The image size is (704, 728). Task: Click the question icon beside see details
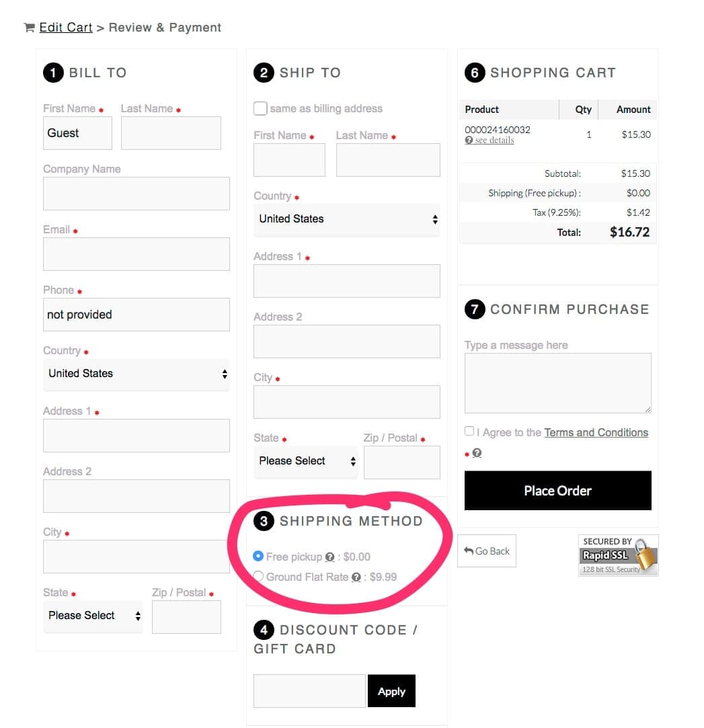tap(469, 140)
